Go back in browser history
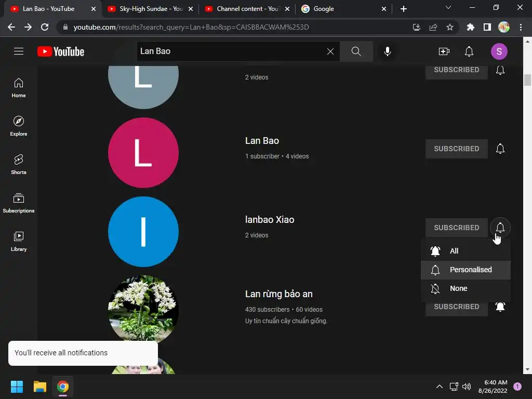Image resolution: width=532 pixels, height=399 pixels. [x=11, y=27]
